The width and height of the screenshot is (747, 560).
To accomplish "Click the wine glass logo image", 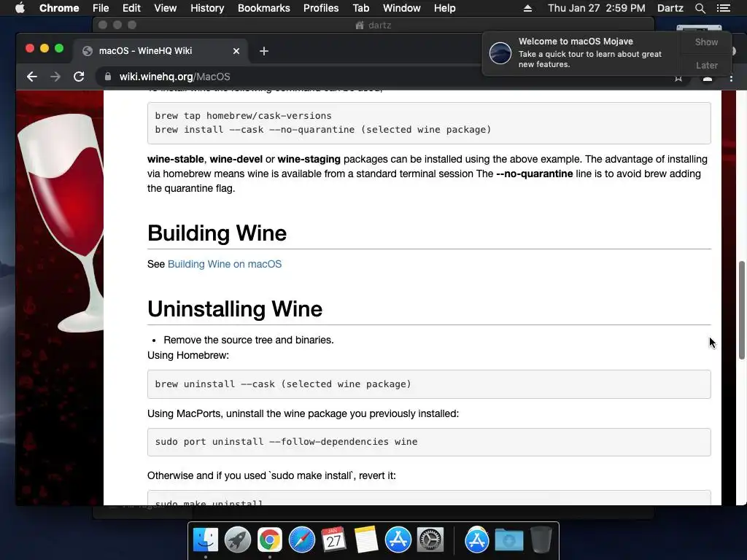I will click(61, 223).
